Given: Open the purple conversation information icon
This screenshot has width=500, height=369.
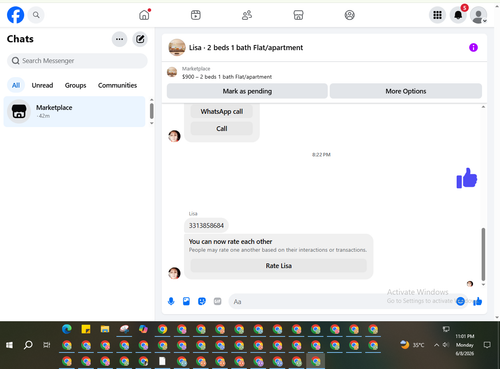Looking at the screenshot, I should click(473, 47).
